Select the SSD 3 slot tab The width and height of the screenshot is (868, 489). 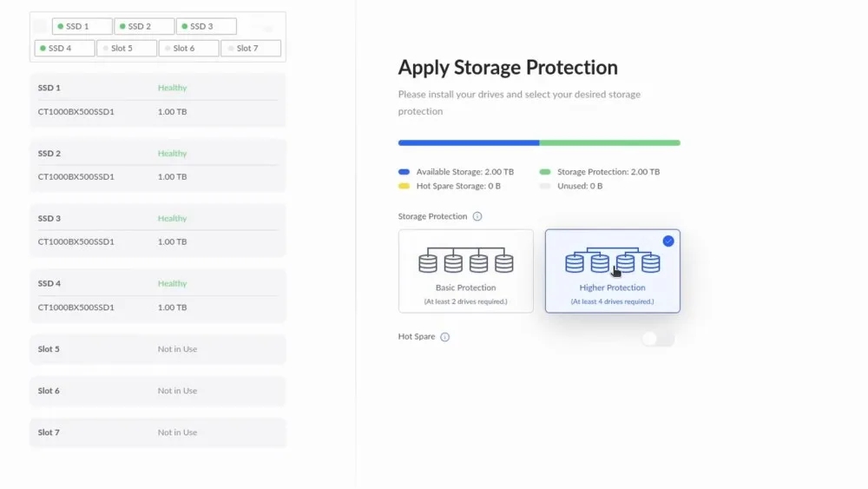[x=206, y=27]
